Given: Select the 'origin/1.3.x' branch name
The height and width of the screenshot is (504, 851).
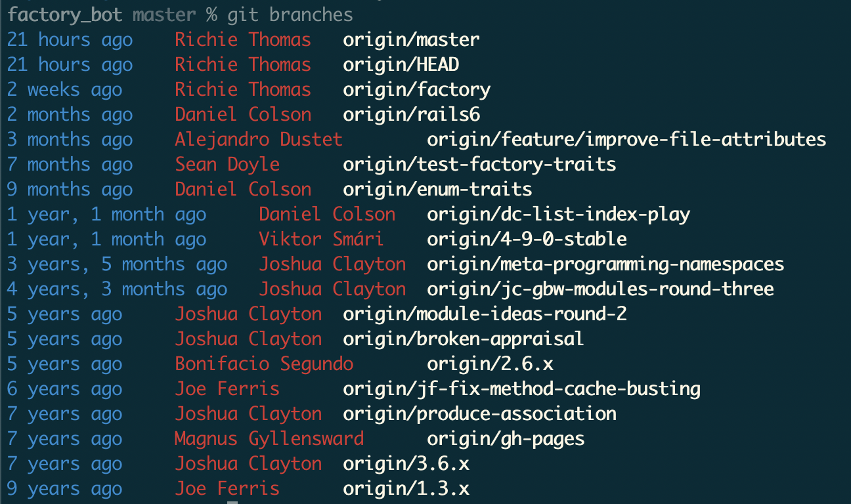Looking at the screenshot, I should [406, 489].
